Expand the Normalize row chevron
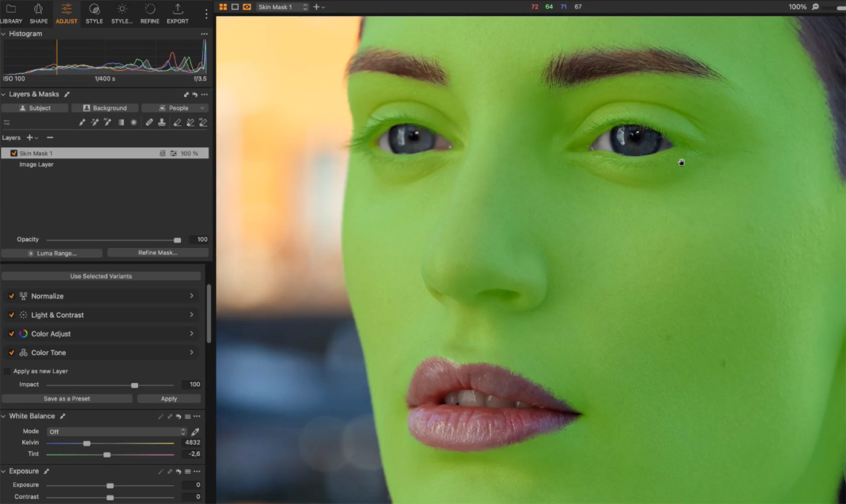The width and height of the screenshot is (846, 504). tap(192, 296)
